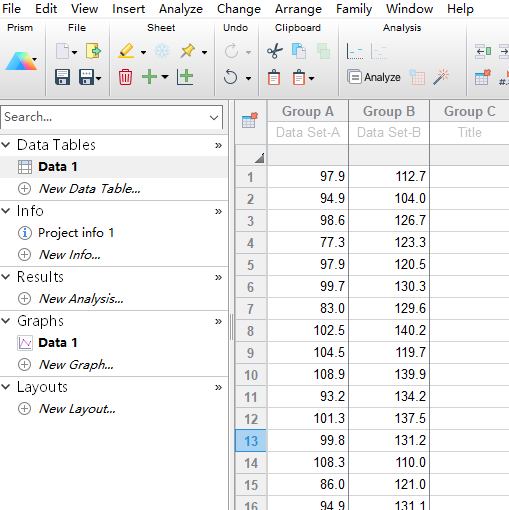Create a new file icon
The height and width of the screenshot is (510, 509).
pyautogui.click(x=62, y=51)
